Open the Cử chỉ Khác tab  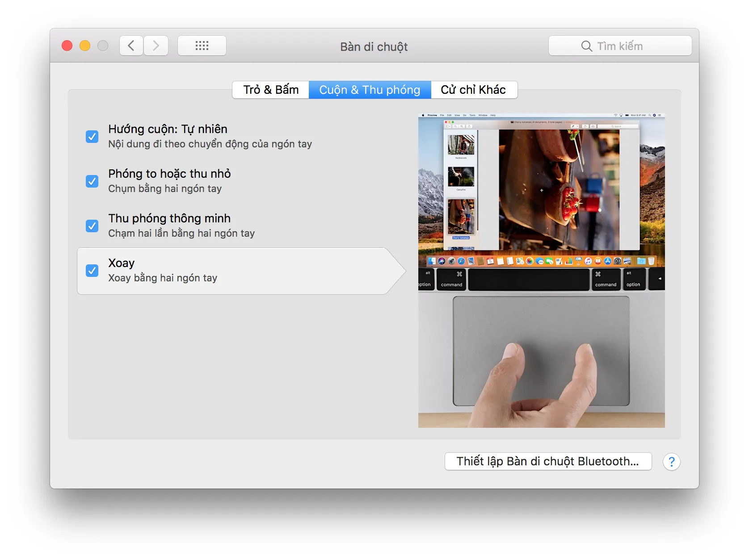(474, 90)
